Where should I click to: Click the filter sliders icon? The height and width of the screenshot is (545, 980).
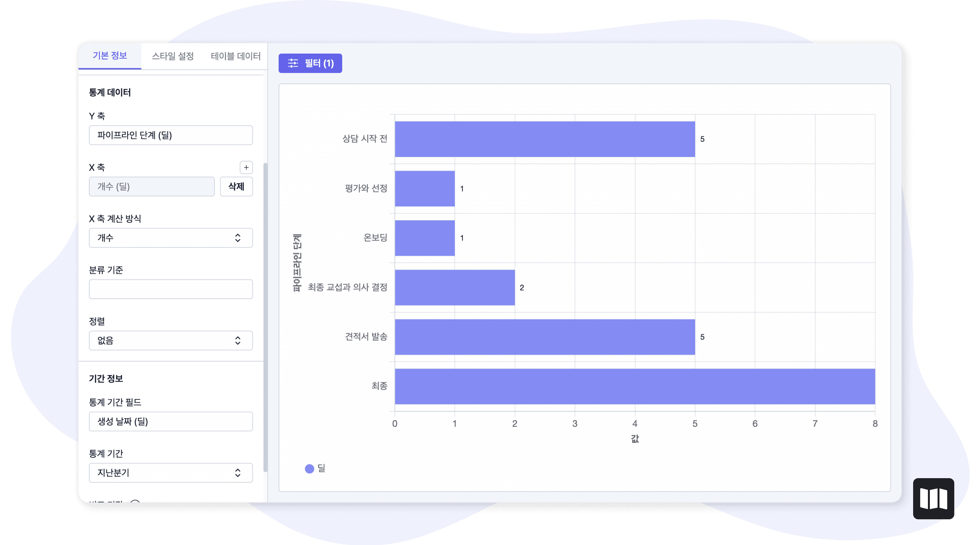tap(293, 63)
